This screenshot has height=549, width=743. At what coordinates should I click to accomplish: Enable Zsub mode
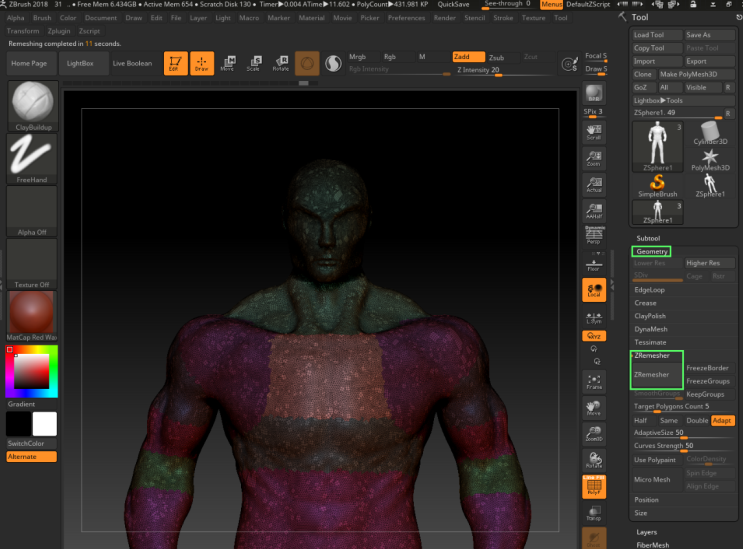point(502,57)
